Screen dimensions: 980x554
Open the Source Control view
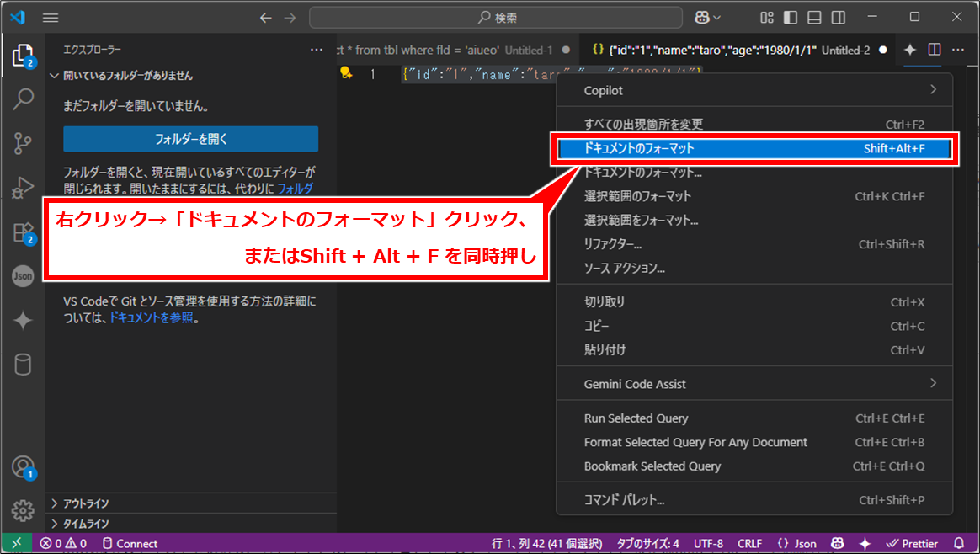[23, 143]
